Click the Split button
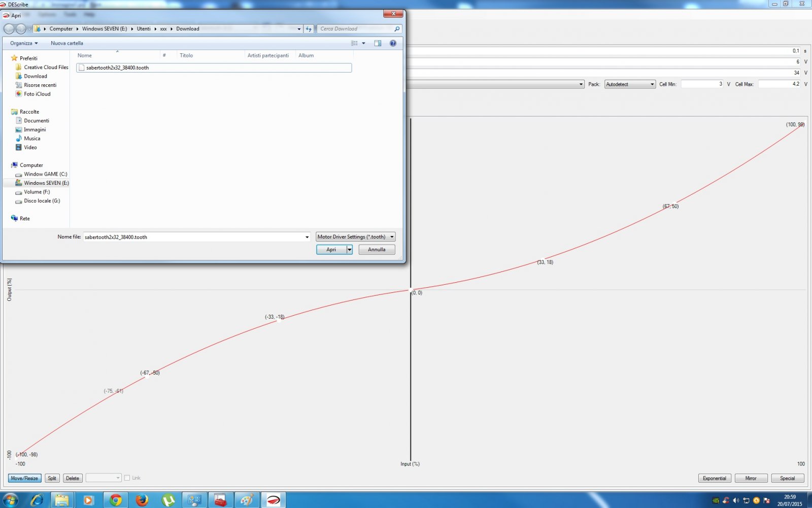This screenshot has width=812, height=508. click(x=52, y=478)
